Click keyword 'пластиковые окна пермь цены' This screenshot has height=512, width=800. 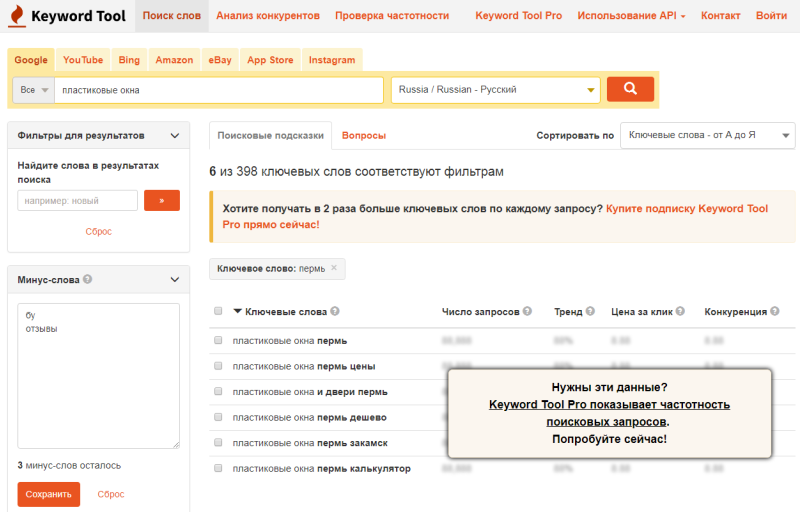304,366
